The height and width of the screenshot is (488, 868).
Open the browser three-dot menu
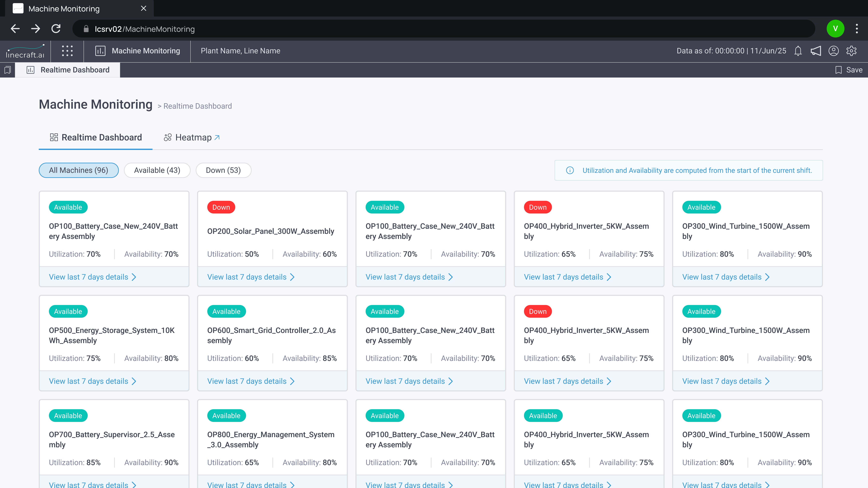pos(857,29)
